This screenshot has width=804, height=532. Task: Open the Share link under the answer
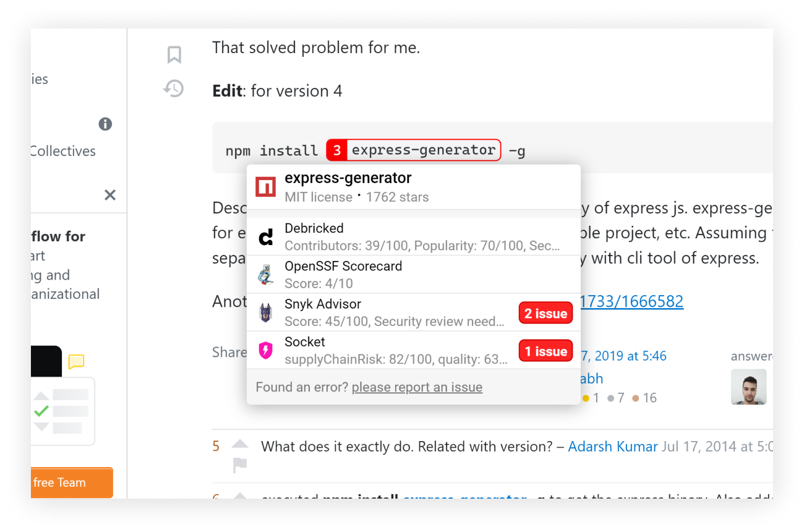pos(229,352)
